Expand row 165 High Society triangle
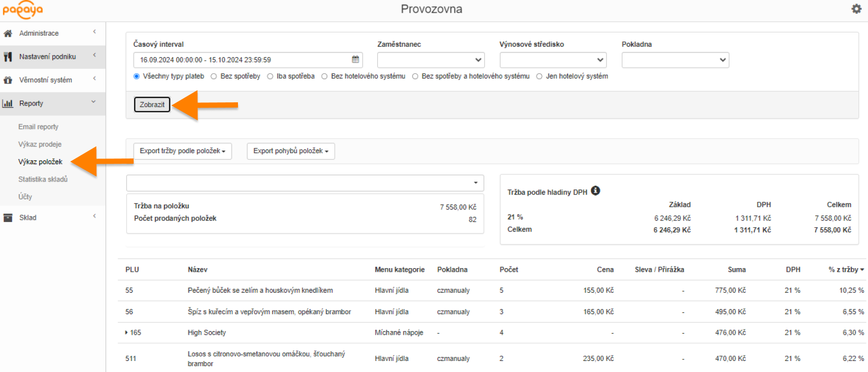Screen dimensions: 868x372 point(126,333)
